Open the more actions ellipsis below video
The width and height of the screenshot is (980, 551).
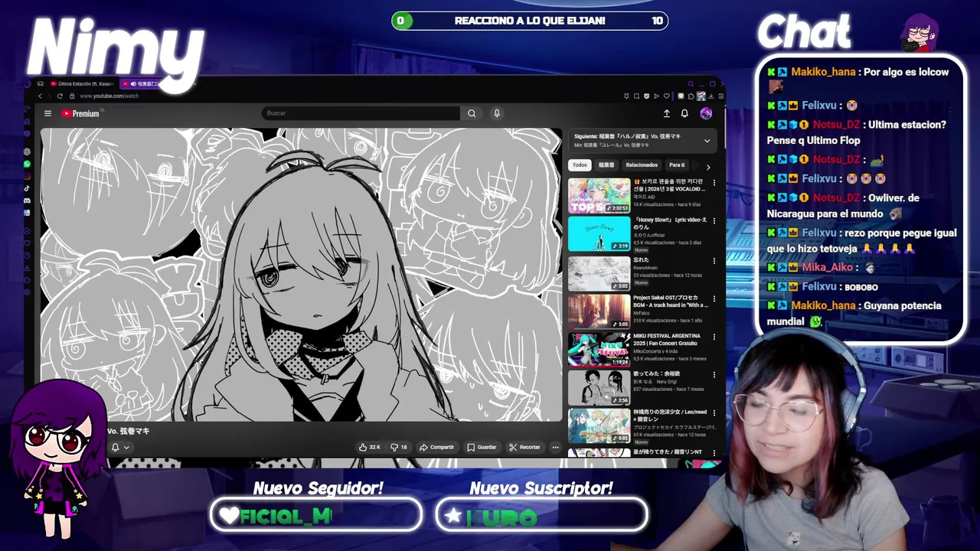pyautogui.click(x=556, y=447)
